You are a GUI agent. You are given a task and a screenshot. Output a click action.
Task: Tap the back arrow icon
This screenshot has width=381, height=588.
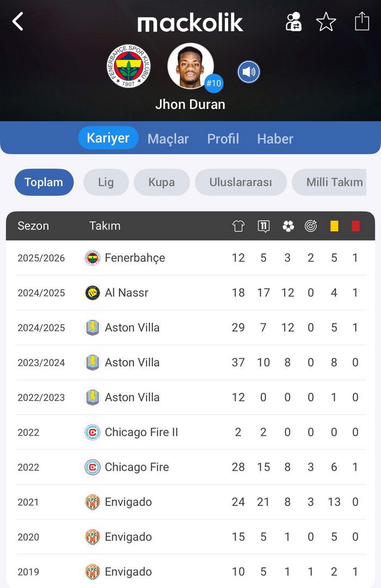pyautogui.click(x=18, y=22)
